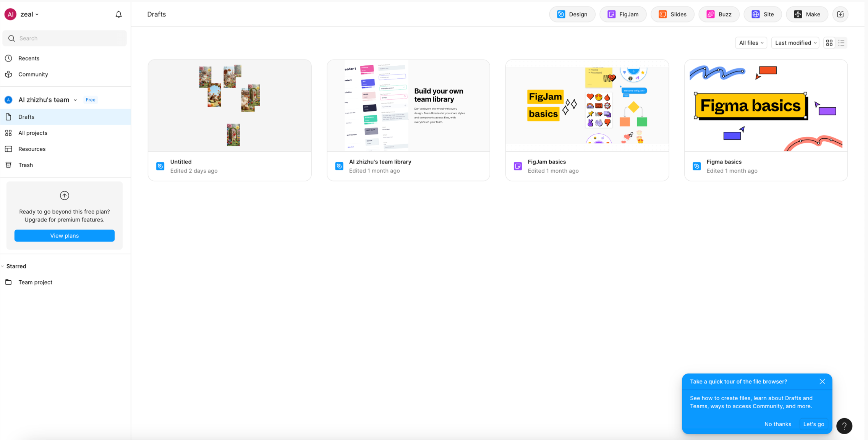
Task: Open the All files filter dropdown
Action: point(751,43)
